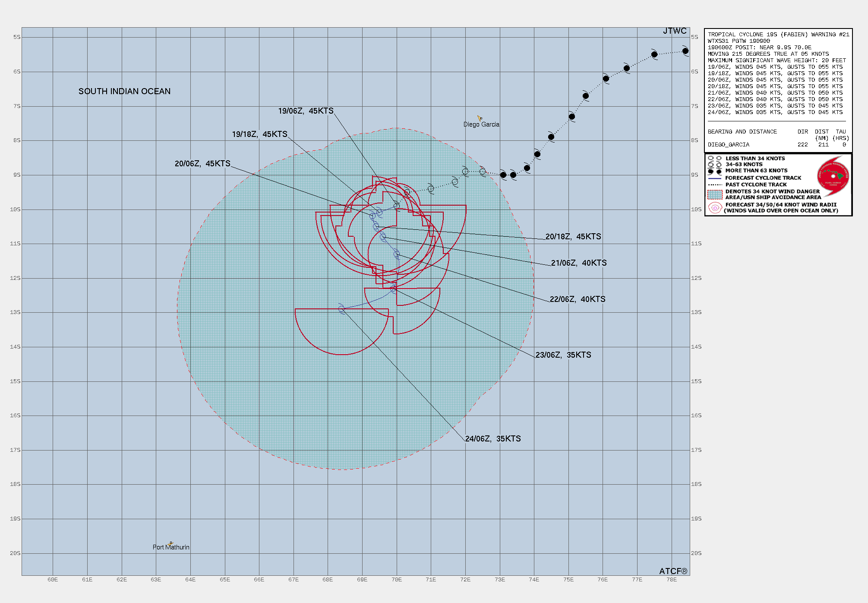The image size is (868, 603).
Task: Click the blue forecast cyclone track legend line
Action: coord(715,178)
